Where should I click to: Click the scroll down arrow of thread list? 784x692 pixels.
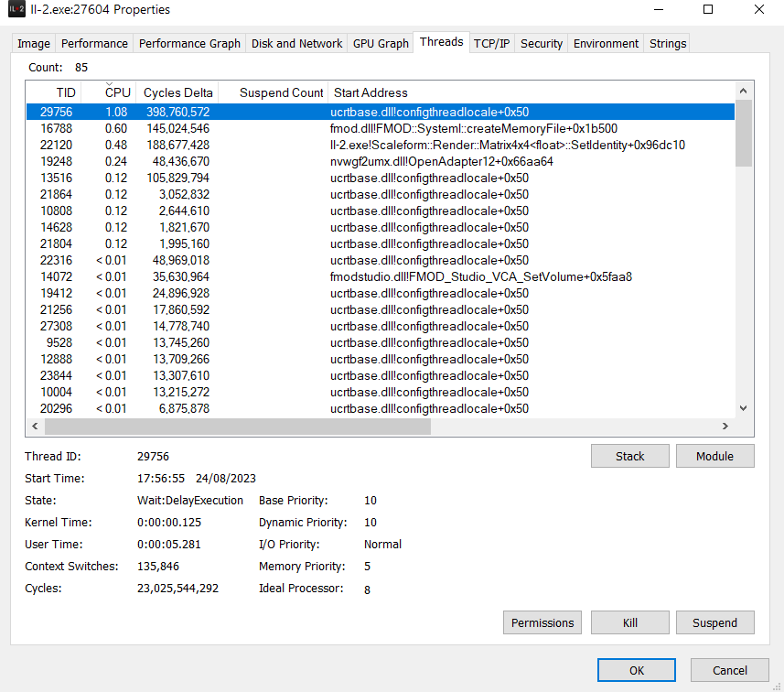(743, 408)
